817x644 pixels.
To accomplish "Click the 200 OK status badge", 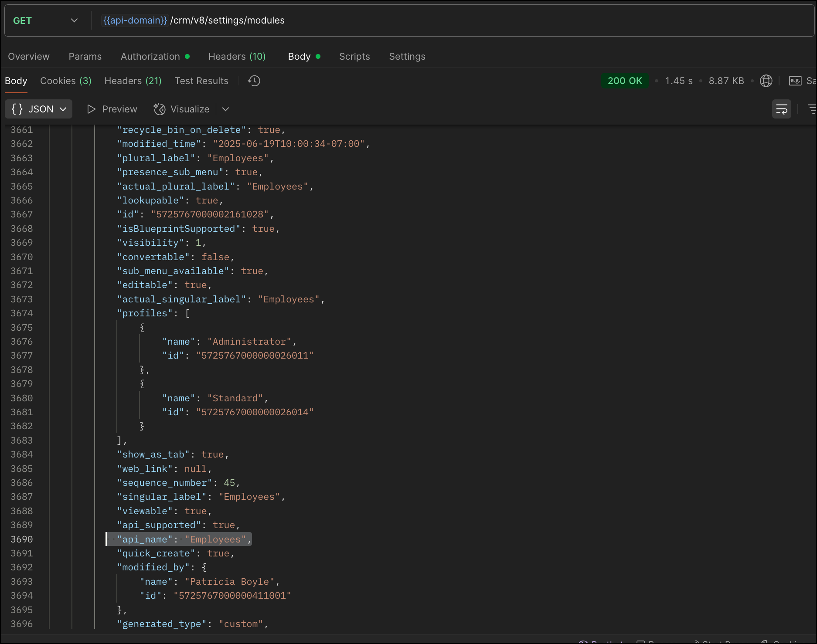I will point(624,81).
